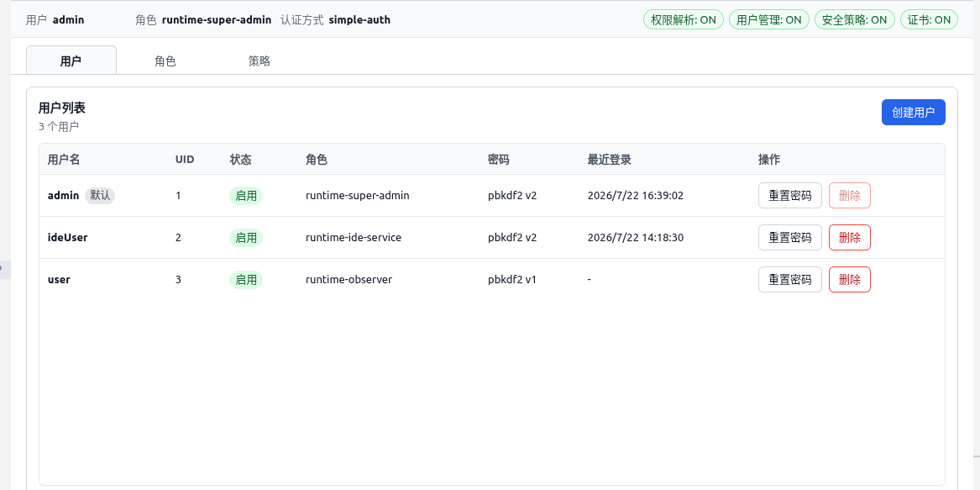Click the pbkdf2 v2 cell in the ideUser row
The width and height of the screenshot is (980, 490).
pos(512,238)
